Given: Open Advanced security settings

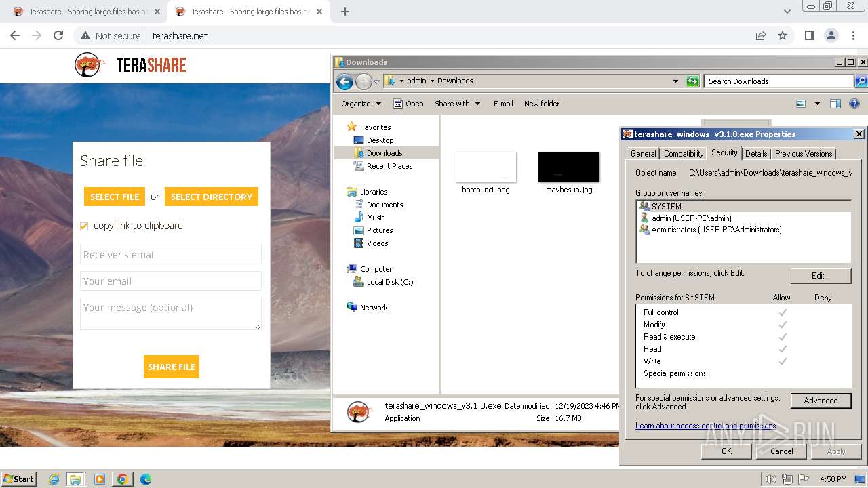Looking at the screenshot, I should [x=821, y=401].
